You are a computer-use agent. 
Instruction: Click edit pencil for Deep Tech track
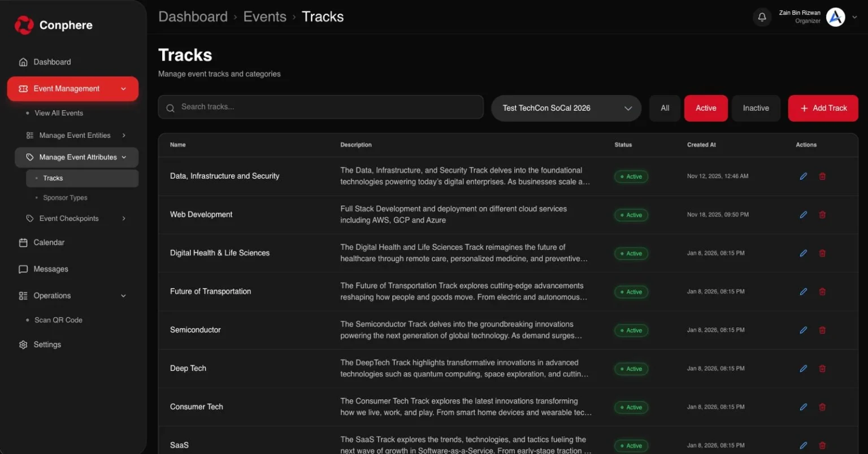(803, 369)
